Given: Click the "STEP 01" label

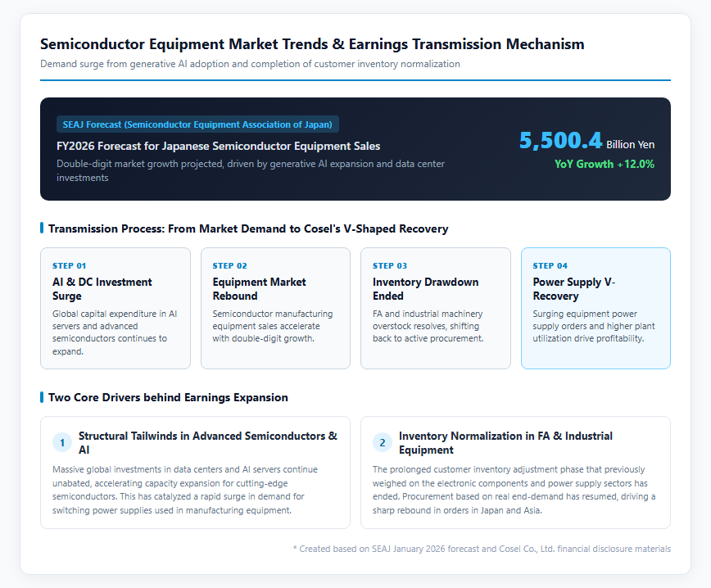Looking at the screenshot, I should pos(69,265).
